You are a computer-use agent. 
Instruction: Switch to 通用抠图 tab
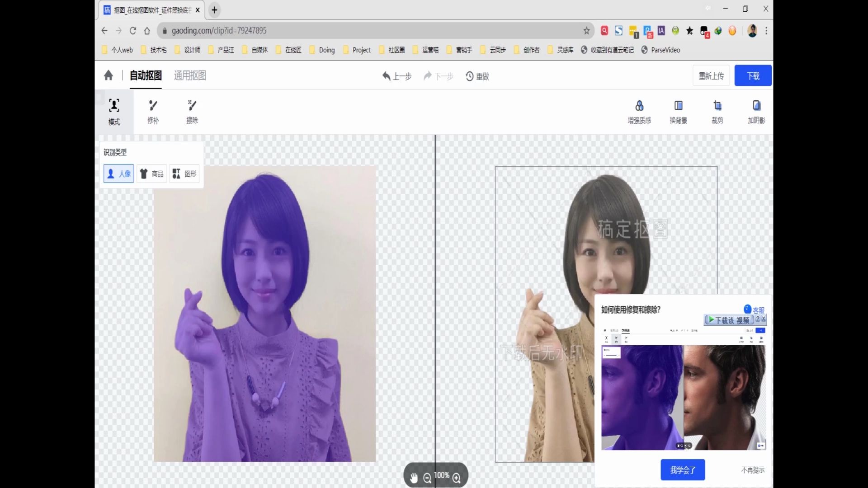click(189, 75)
